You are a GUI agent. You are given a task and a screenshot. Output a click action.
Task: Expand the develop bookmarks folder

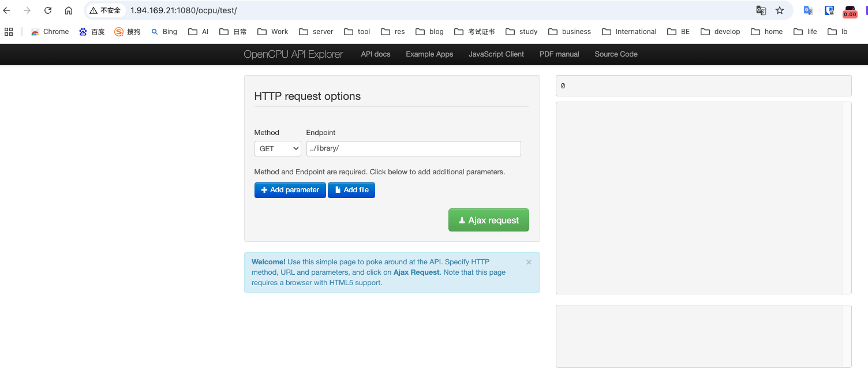(720, 32)
